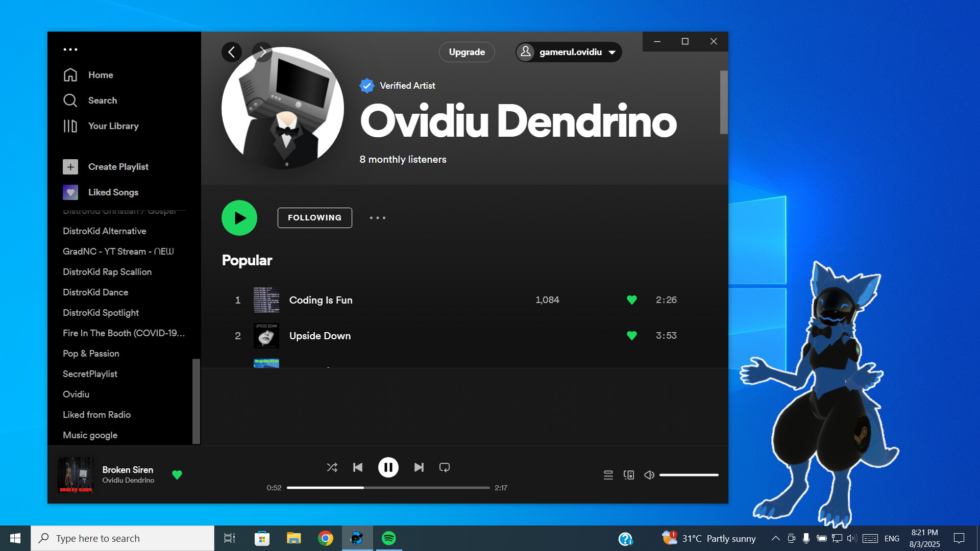The width and height of the screenshot is (980, 551).
Task: Open the connect to device icon
Action: (x=629, y=475)
